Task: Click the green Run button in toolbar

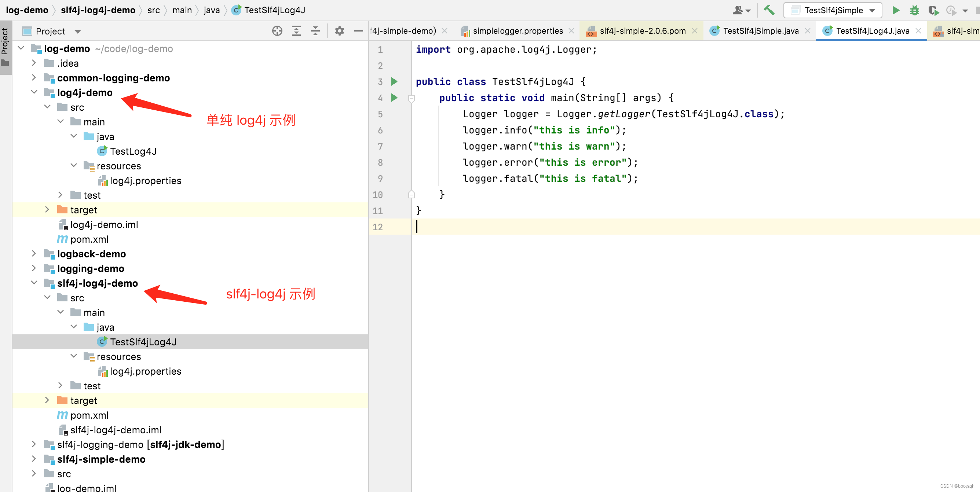Action: click(x=896, y=10)
